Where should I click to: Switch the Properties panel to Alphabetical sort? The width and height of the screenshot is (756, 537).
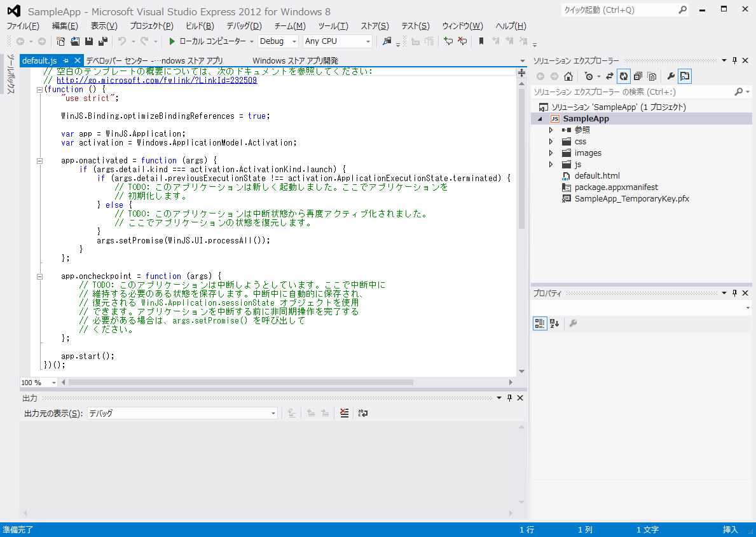click(x=554, y=323)
